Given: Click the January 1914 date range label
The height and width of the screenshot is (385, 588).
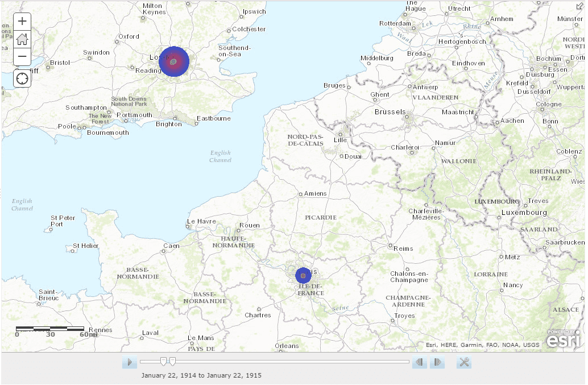Looking at the screenshot, I should click(x=200, y=375).
